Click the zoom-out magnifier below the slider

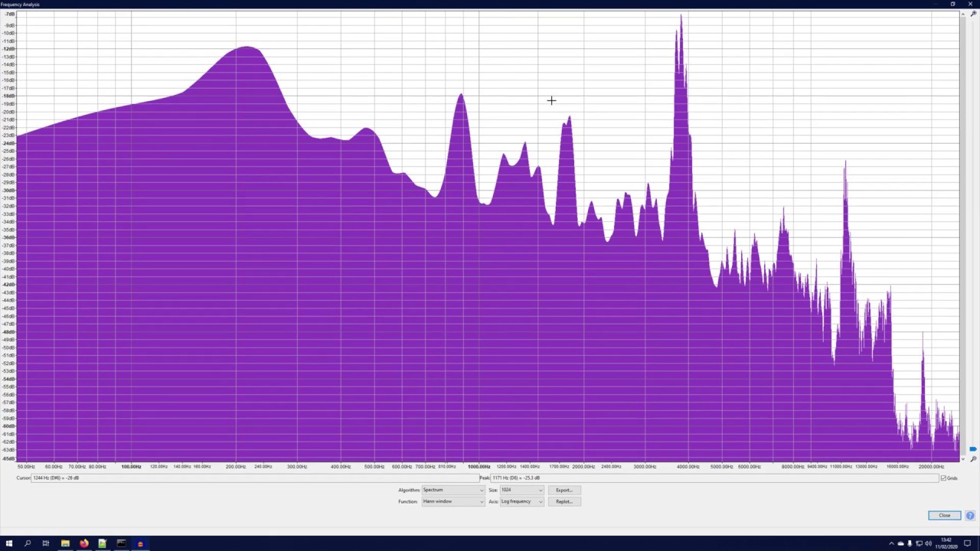tap(973, 459)
